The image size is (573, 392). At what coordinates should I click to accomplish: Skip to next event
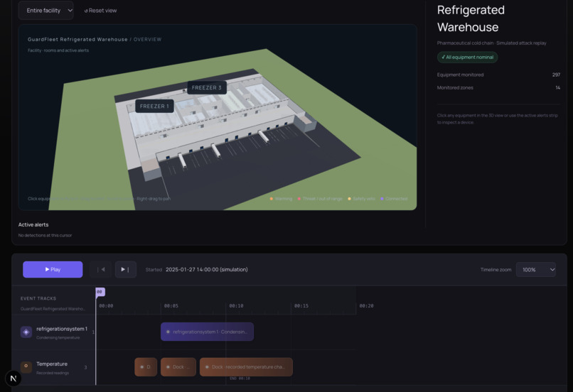pyautogui.click(x=125, y=269)
